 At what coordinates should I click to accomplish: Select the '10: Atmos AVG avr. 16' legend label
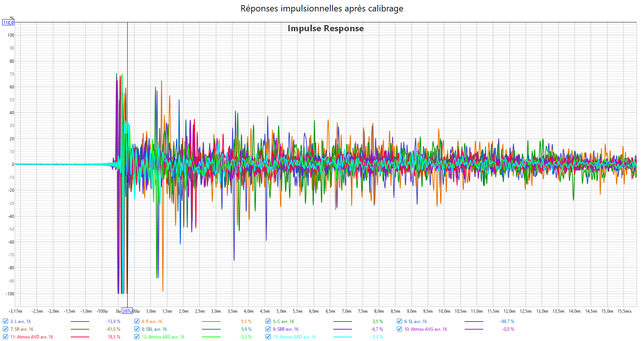coord(426,329)
